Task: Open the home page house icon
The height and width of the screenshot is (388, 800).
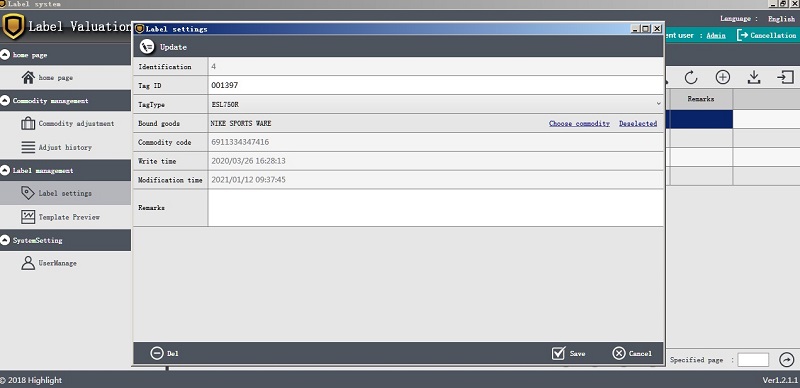Action: point(28,78)
